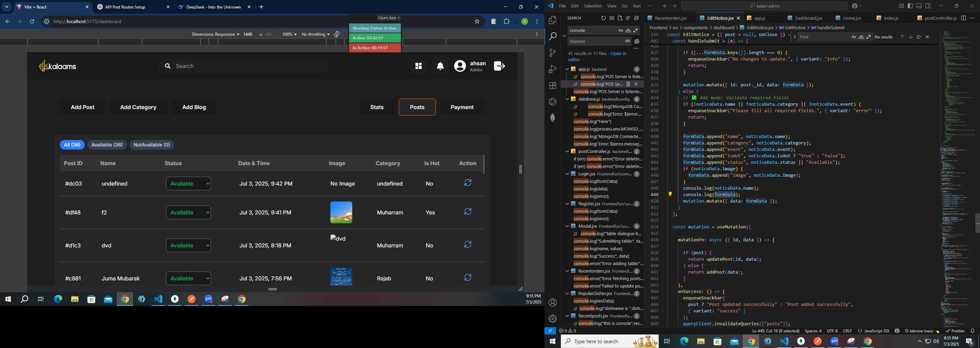Clear the search results in VS Code

pos(611,18)
